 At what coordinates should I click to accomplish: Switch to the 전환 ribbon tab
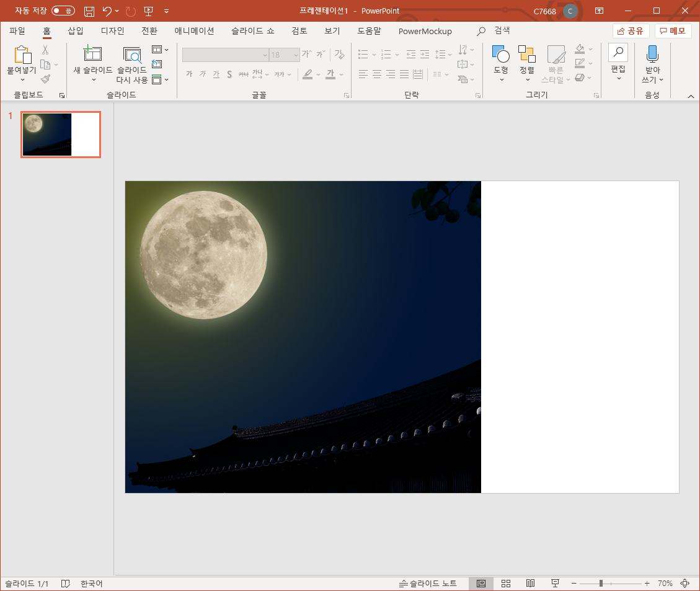[x=149, y=31]
